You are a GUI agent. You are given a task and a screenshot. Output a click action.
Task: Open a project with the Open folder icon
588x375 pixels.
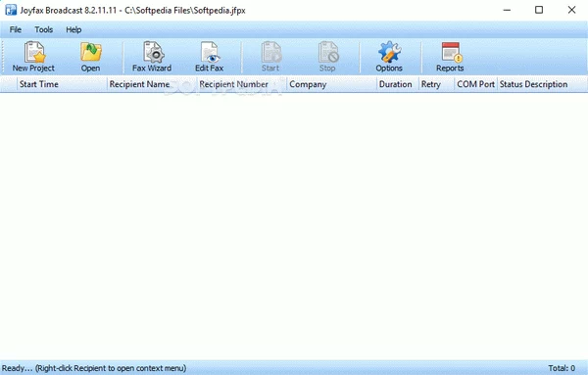coord(91,57)
